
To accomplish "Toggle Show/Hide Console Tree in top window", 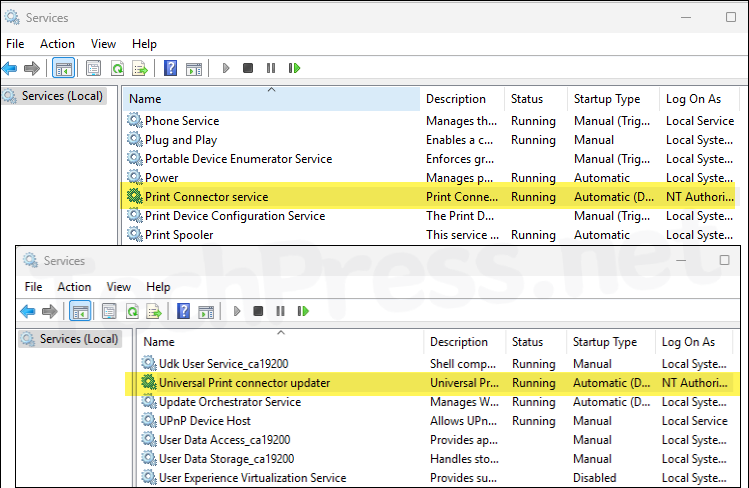I will 64,68.
